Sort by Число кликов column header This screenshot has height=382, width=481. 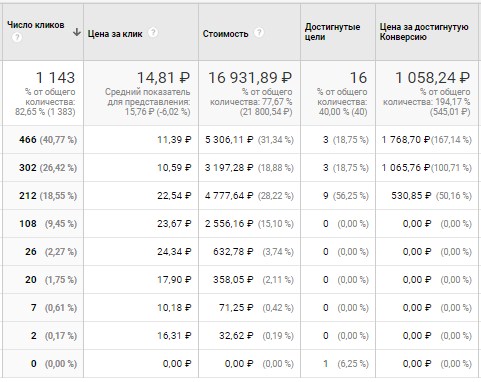tap(36, 25)
